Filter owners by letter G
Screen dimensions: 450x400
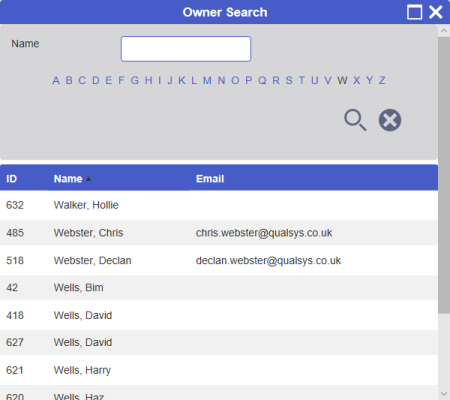(x=135, y=80)
